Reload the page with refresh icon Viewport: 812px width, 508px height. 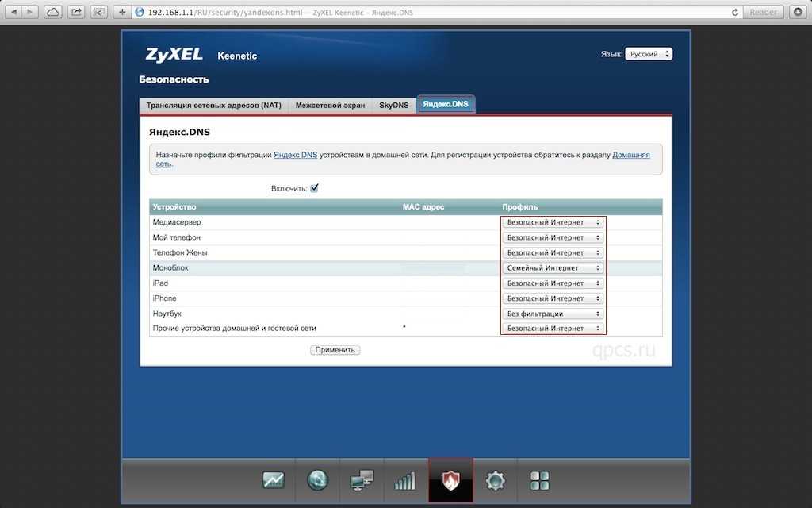tap(735, 12)
